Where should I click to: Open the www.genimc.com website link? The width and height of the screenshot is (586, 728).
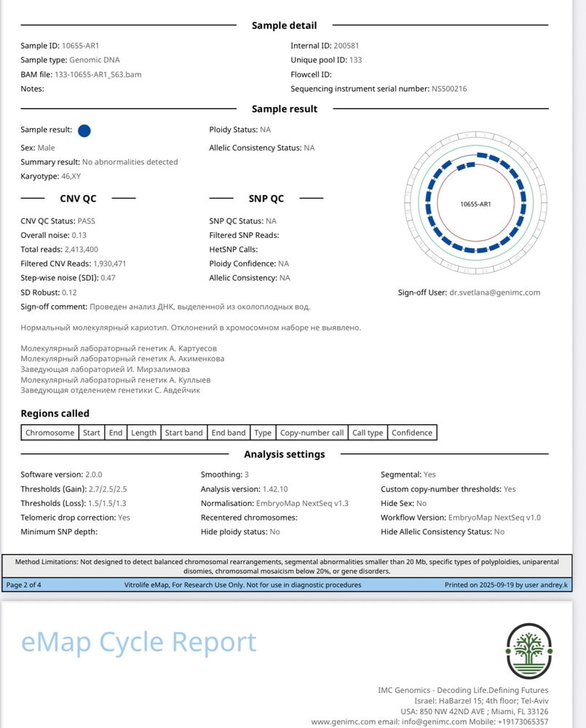tap(341, 721)
